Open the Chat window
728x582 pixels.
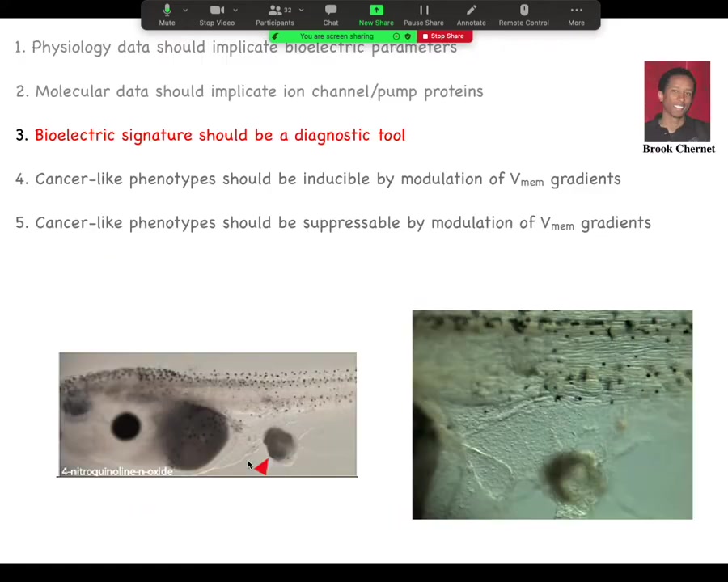tap(330, 14)
